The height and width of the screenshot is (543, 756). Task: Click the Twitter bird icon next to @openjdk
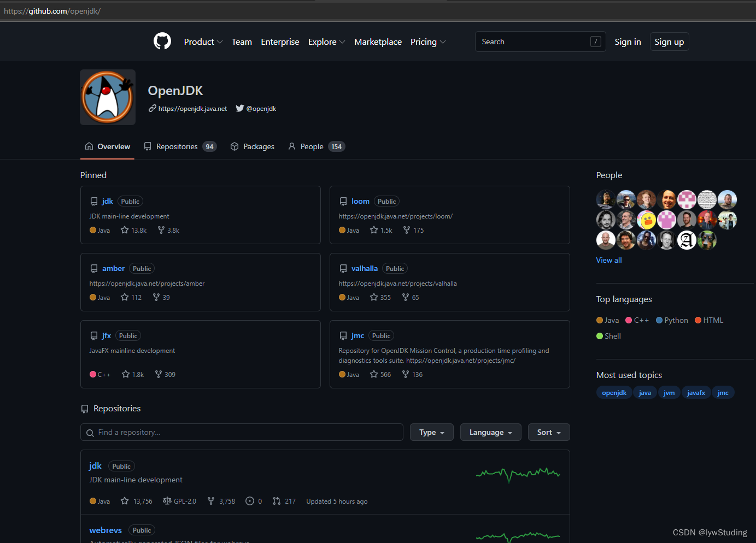240,108
